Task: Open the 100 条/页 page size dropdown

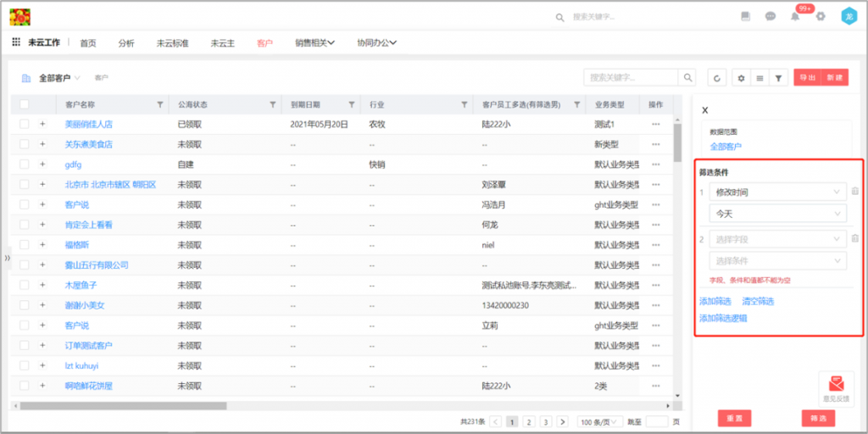Action: coord(598,421)
